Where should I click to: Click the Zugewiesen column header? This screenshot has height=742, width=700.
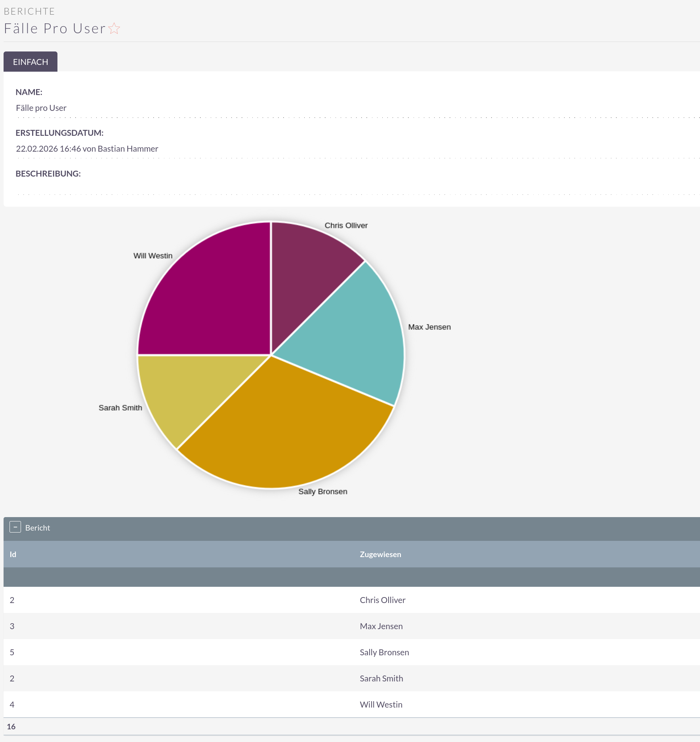coord(380,554)
